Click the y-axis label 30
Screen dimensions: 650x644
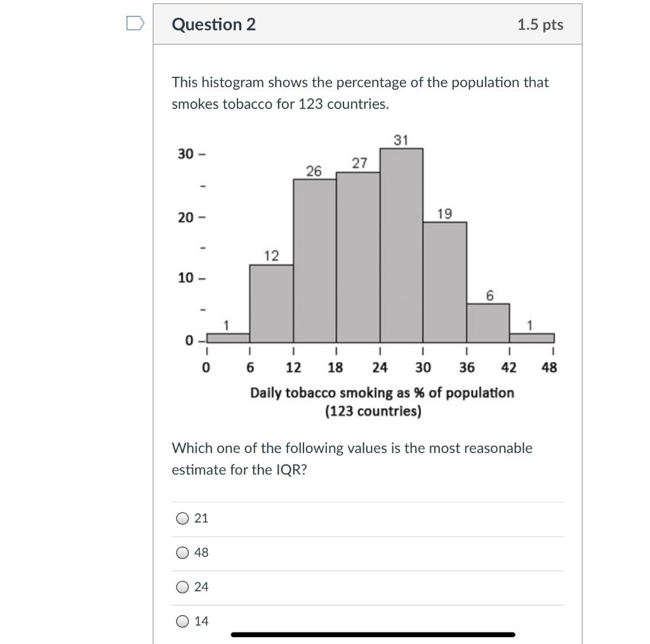(x=186, y=153)
